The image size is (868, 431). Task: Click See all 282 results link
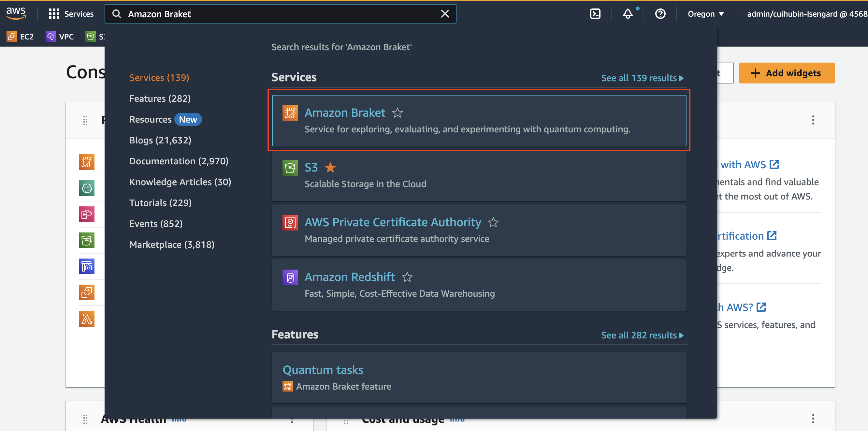coord(642,335)
